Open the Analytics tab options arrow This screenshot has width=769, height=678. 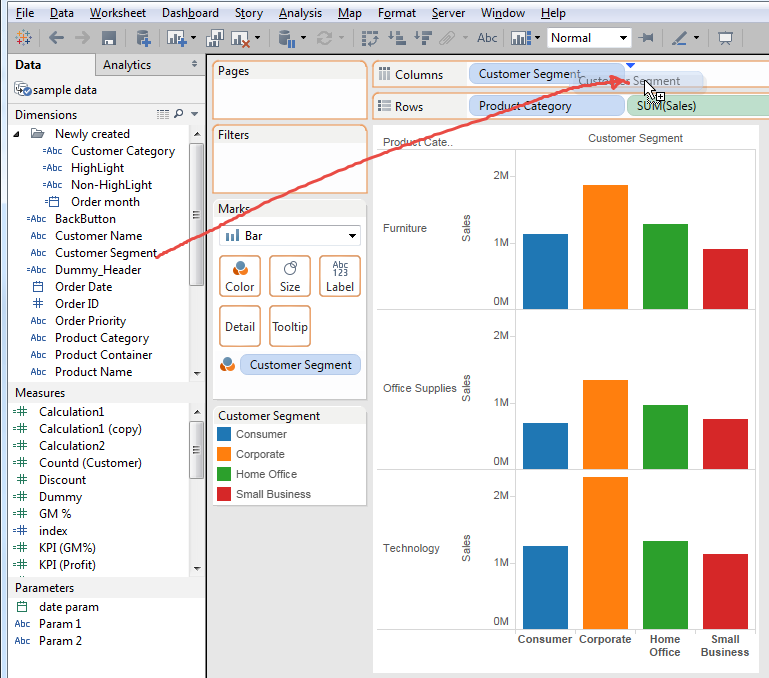pyautogui.click(x=195, y=64)
